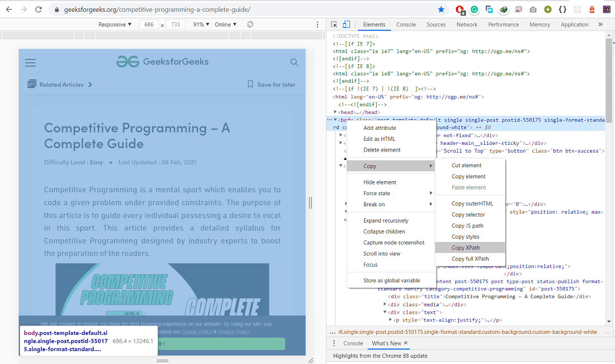Viewport: 615px width, 364px height.
Task: Click the browser reload icon
Action: (x=39, y=10)
